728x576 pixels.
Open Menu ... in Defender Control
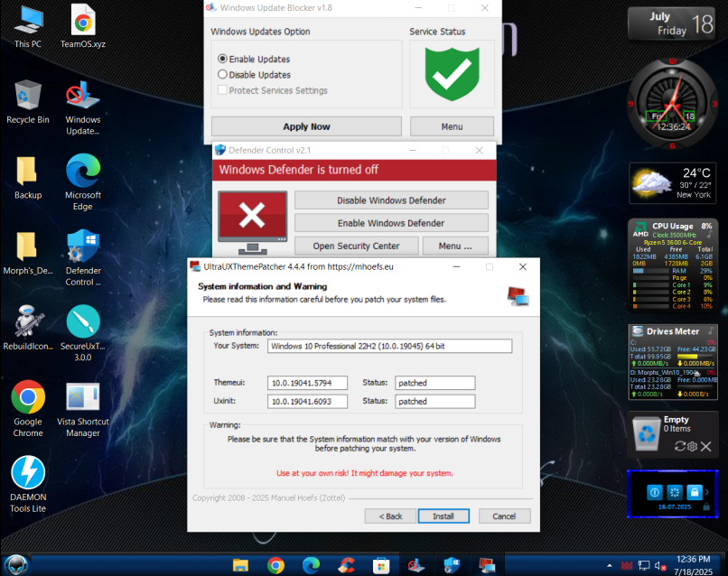point(455,246)
